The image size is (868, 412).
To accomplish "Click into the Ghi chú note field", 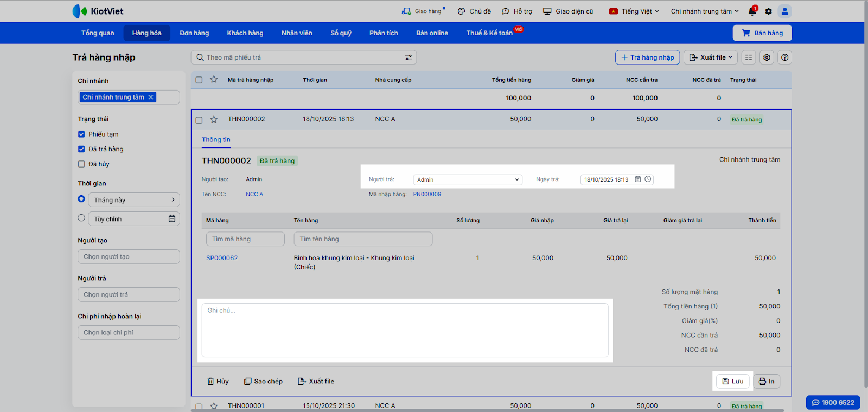I will click(405, 330).
